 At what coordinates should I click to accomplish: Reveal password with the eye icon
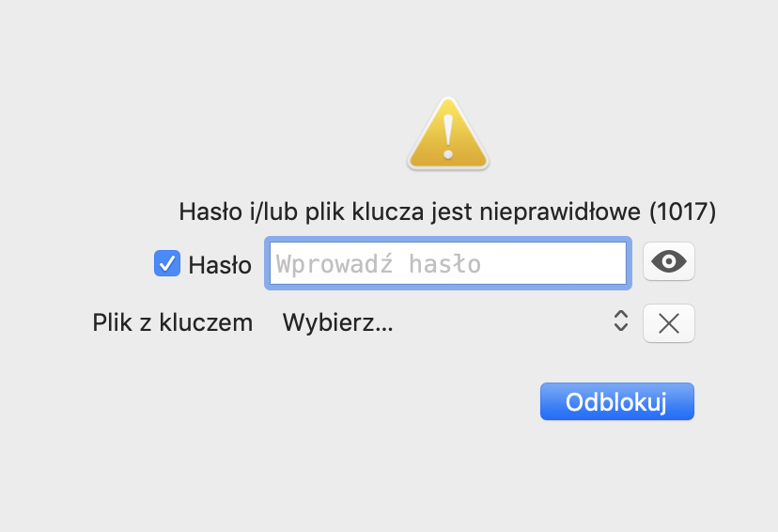(x=669, y=261)
